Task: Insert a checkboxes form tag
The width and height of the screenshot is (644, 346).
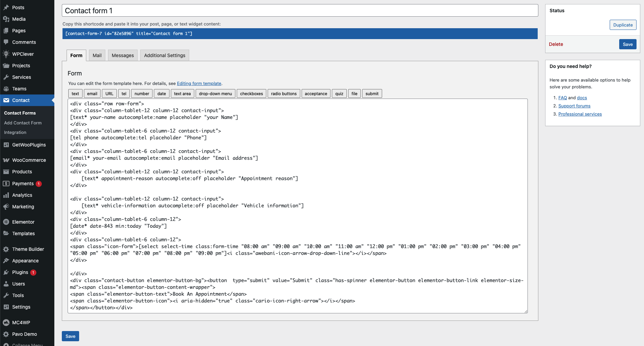Action: click(251, 94)
